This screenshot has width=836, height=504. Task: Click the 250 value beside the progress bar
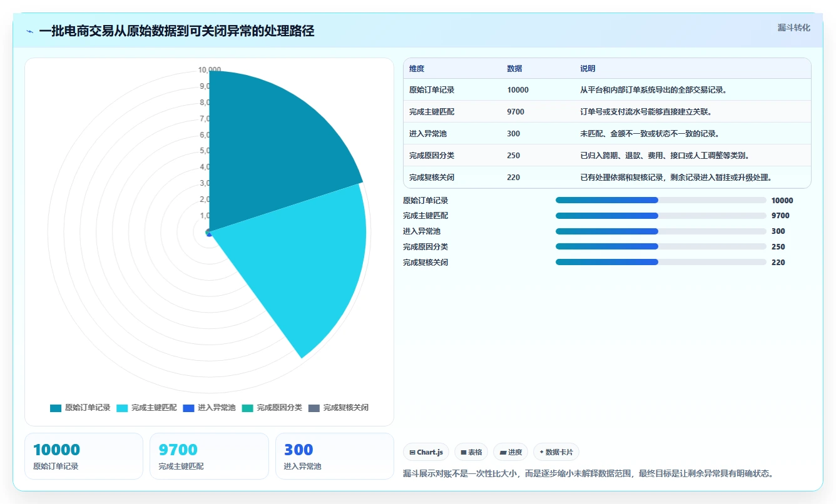point(778,247)
